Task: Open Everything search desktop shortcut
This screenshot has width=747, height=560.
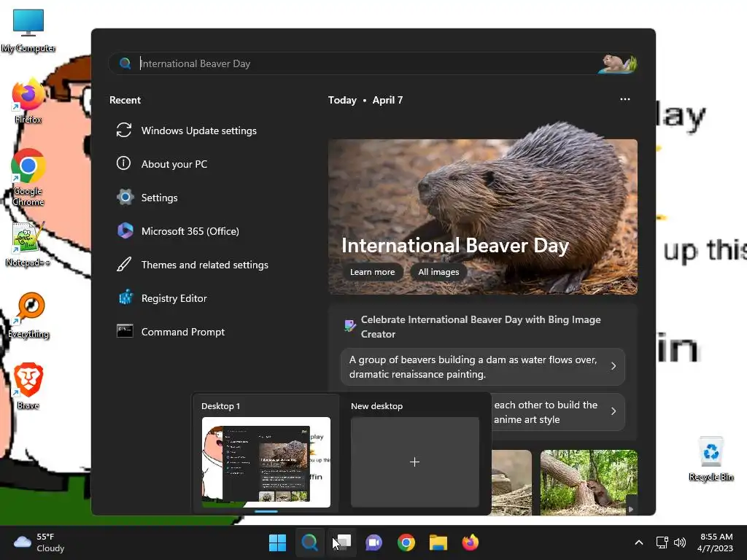Action: pyautogui.click(x=28, y=315)
